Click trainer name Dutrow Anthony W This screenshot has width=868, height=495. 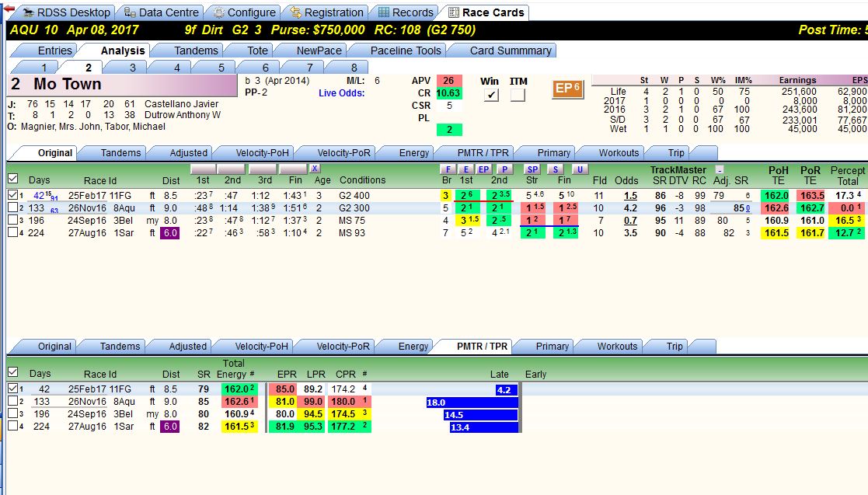pyautogui.click(x=182, y=114)
